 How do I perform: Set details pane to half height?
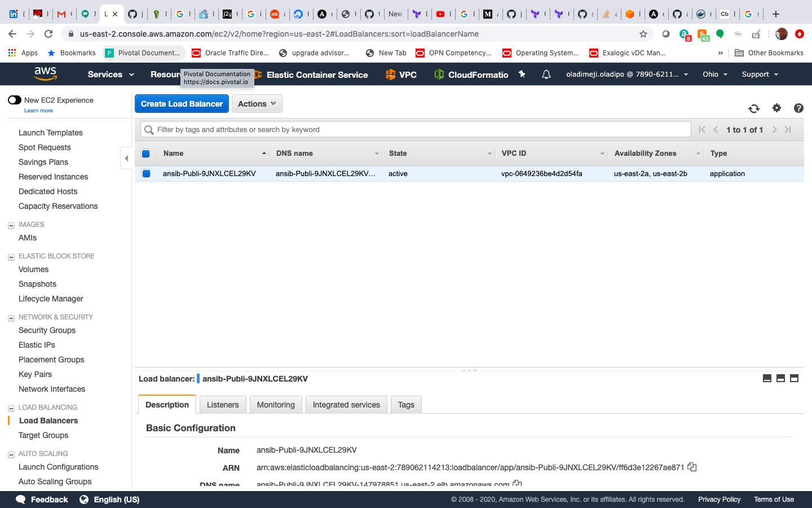[x=780, y=378]
